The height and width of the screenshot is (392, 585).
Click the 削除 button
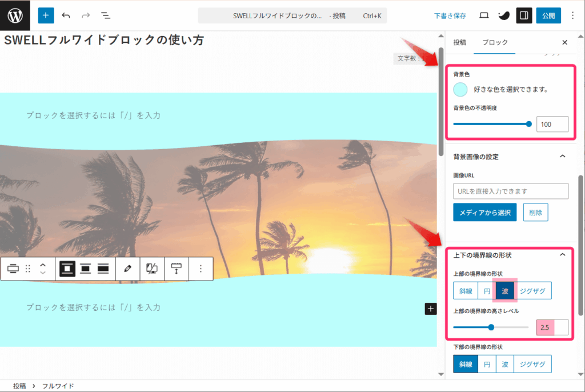coord(535,213)
